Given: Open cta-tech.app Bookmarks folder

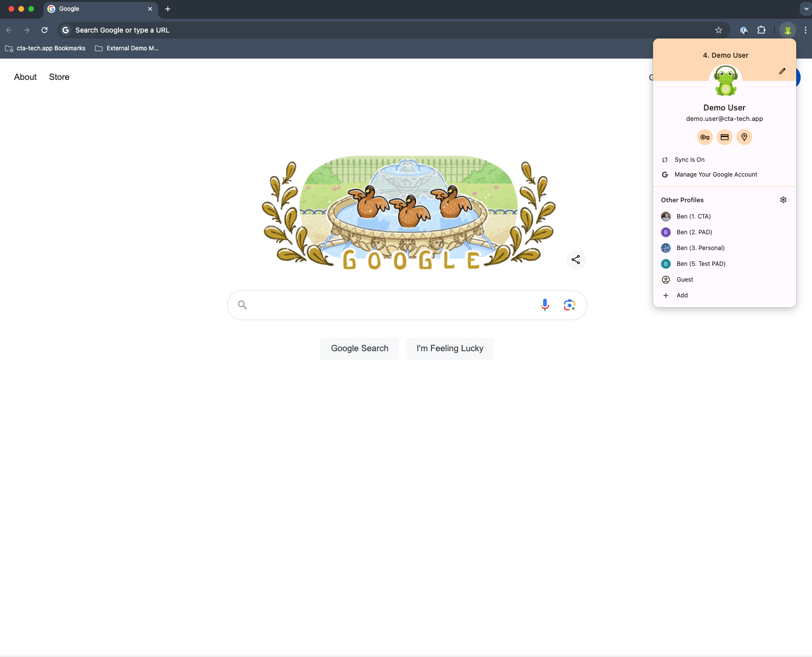Looking at the screenshot, I should [45, 48].
